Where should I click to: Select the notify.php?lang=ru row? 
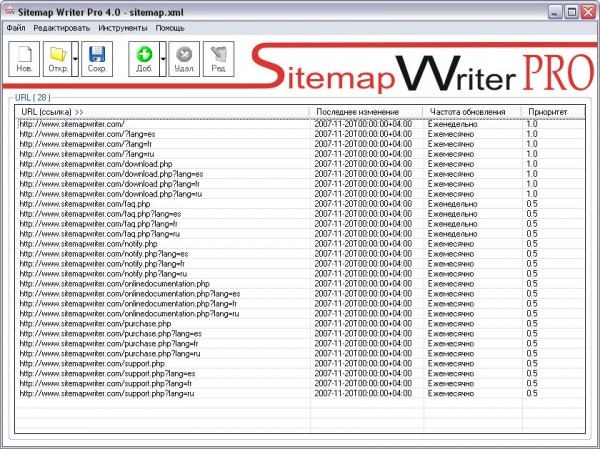[x=301, y=274]
